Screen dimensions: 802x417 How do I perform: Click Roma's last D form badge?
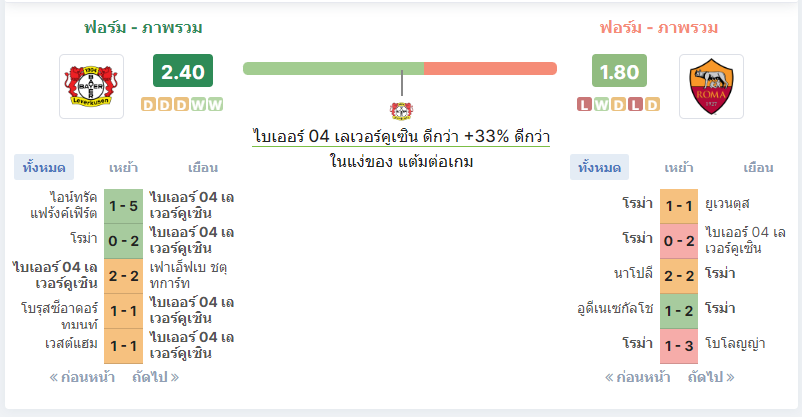coord(652,104)
